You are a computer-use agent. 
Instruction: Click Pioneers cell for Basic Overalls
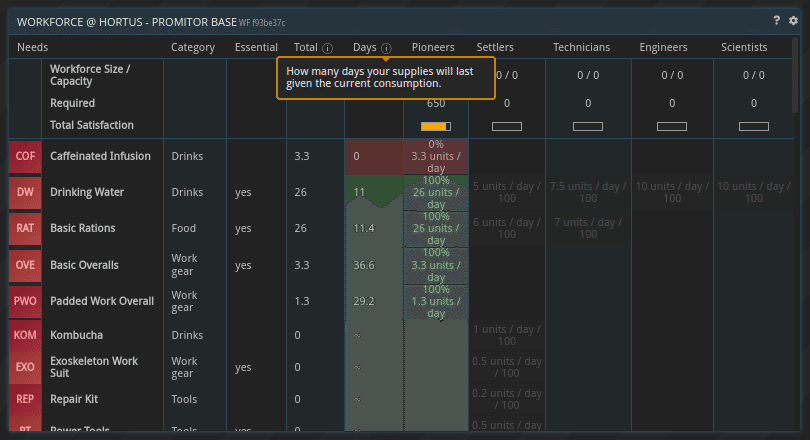pyautogui.click(x=436, y=265)
